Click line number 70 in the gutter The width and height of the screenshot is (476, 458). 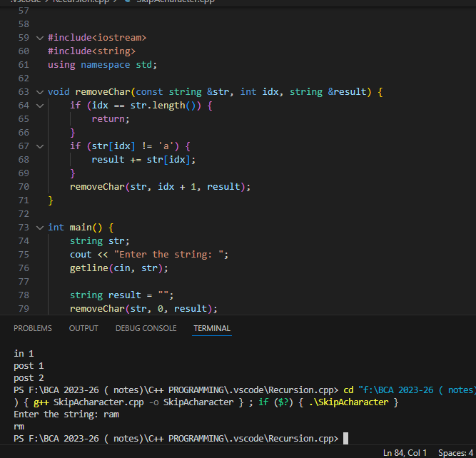pyautogui.click(x=24, y=187)
